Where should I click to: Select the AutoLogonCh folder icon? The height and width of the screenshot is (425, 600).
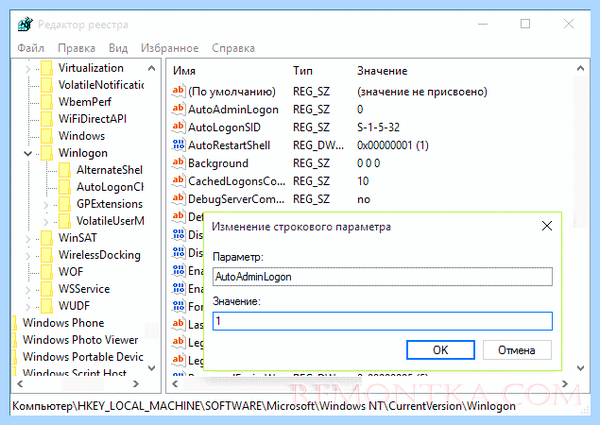(65, 187)
